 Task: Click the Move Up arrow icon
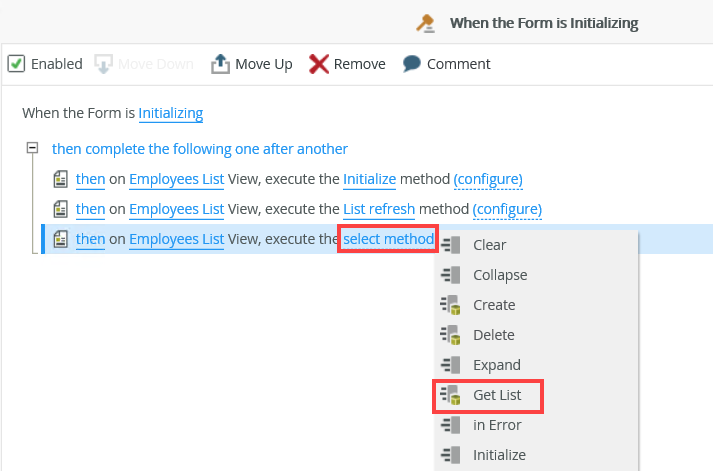221,64
